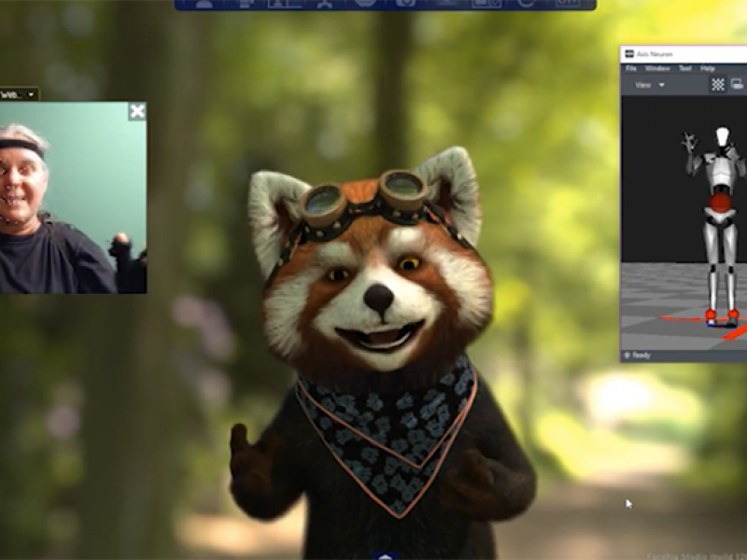This screenshot has width=747, height=560.
Task: Click the webcam performer video preview
Action: (x=73, y=198)
